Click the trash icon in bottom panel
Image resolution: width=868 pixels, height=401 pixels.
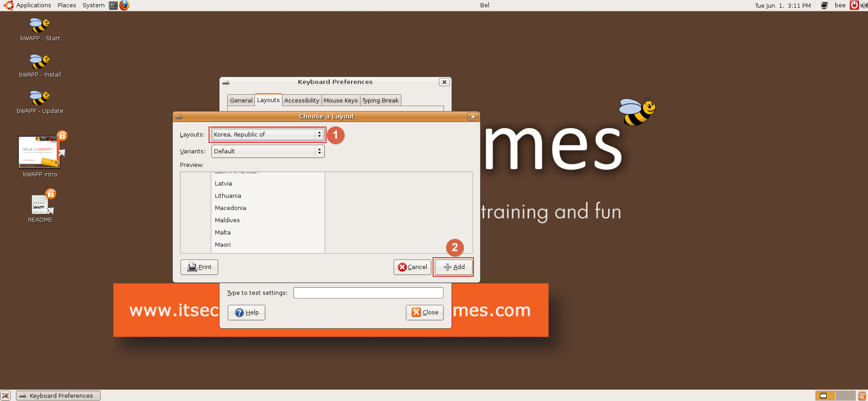(862, 396)
